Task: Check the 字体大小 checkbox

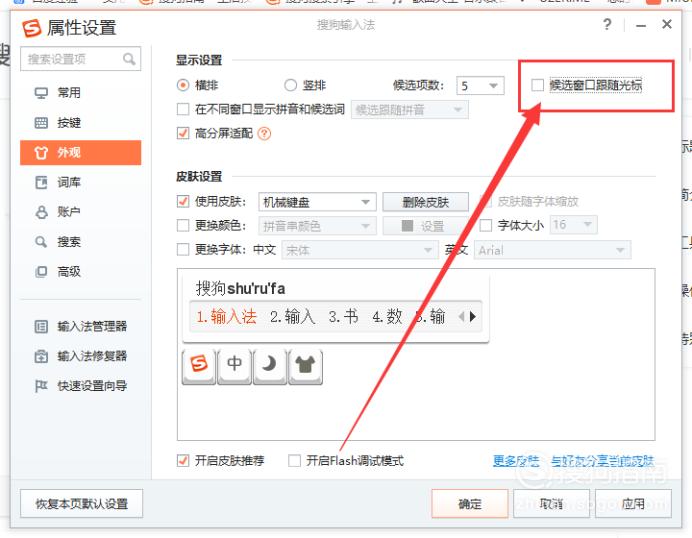Action: point(485,226)
